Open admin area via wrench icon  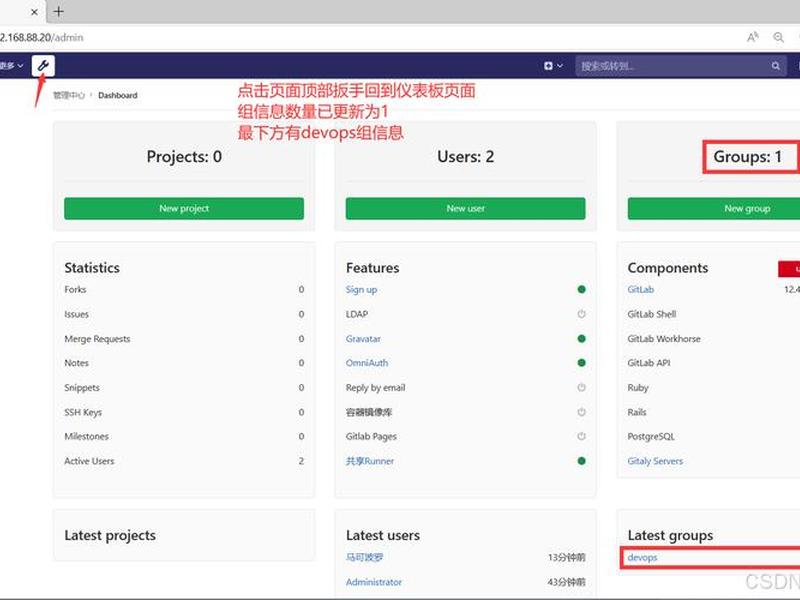(43, 66)
